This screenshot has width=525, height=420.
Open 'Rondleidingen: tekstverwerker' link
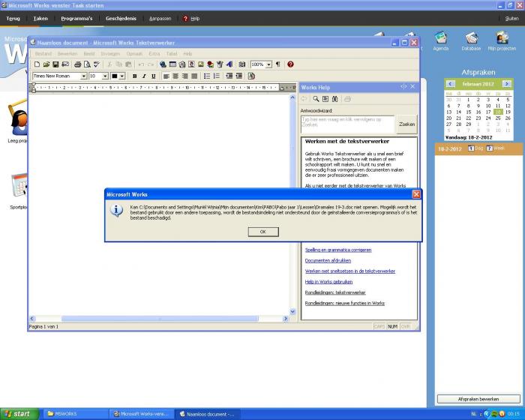coord(335,292)
